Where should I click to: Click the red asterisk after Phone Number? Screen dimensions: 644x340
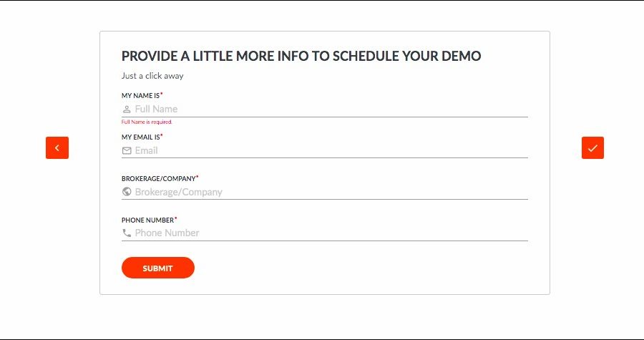coord(176,218)
